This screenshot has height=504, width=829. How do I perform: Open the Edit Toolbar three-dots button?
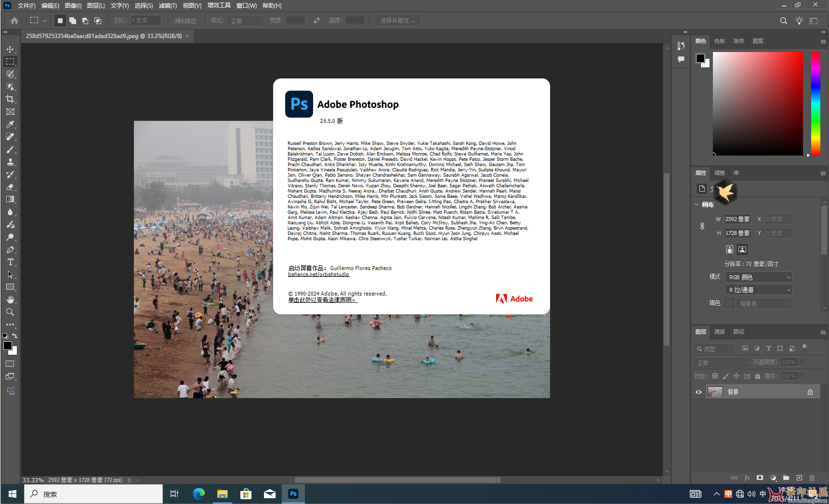tap(10, 324)
